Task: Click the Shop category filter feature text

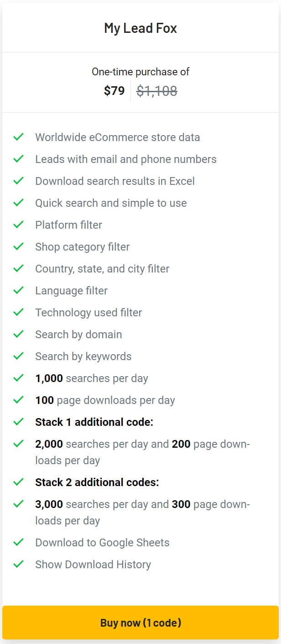Action: pyautogui.click(x=83, y=247)
